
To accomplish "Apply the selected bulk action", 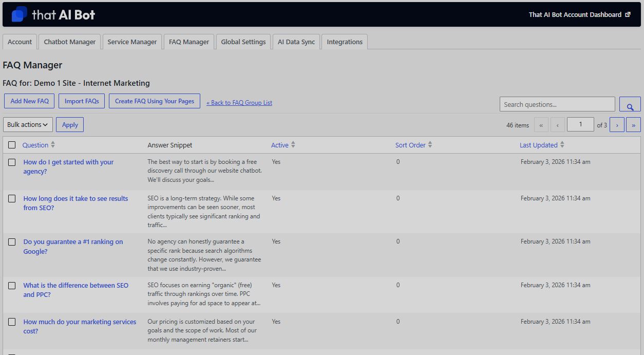I will tap(70, 125).
